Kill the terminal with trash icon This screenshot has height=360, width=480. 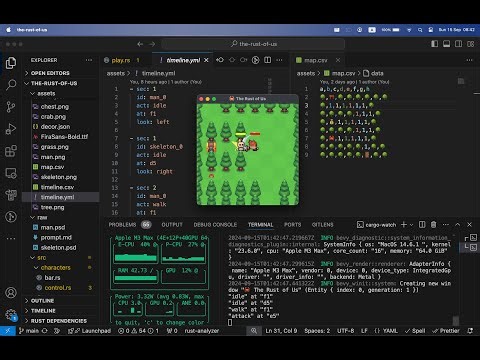(433, 225)
